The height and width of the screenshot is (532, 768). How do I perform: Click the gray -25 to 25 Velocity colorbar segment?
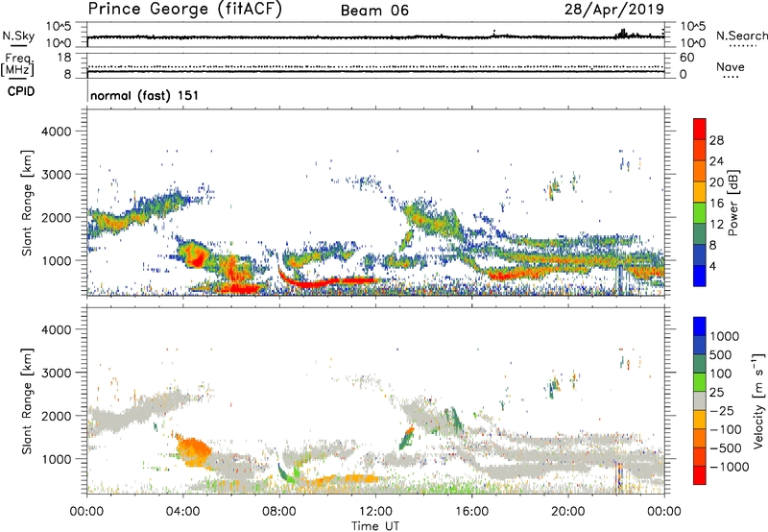[x=700, y=400]
